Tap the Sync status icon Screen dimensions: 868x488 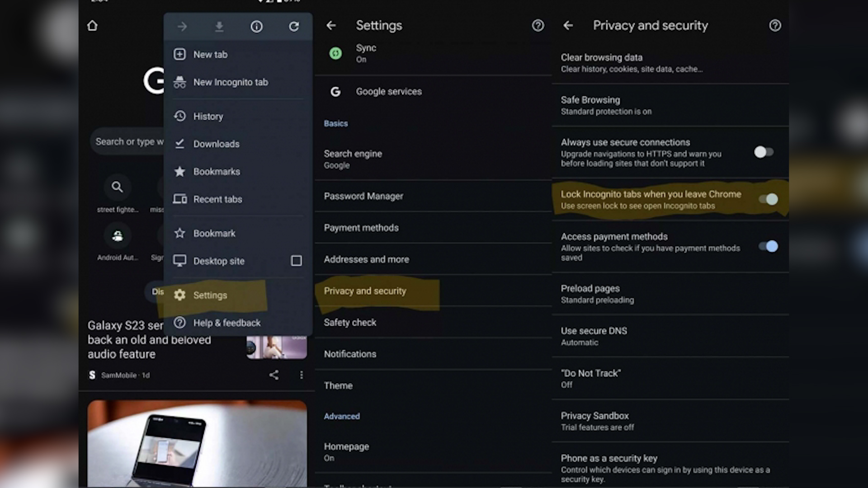tap(335, 53)
